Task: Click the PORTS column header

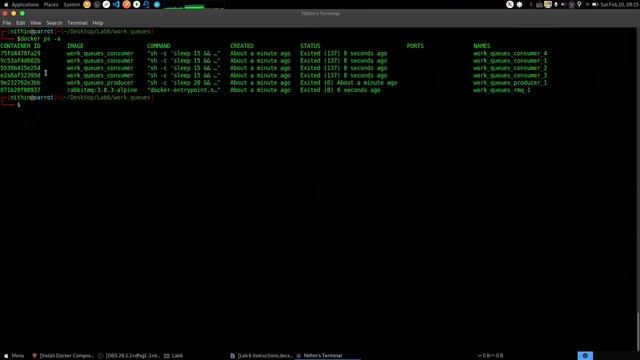Action: coord(415,46)
